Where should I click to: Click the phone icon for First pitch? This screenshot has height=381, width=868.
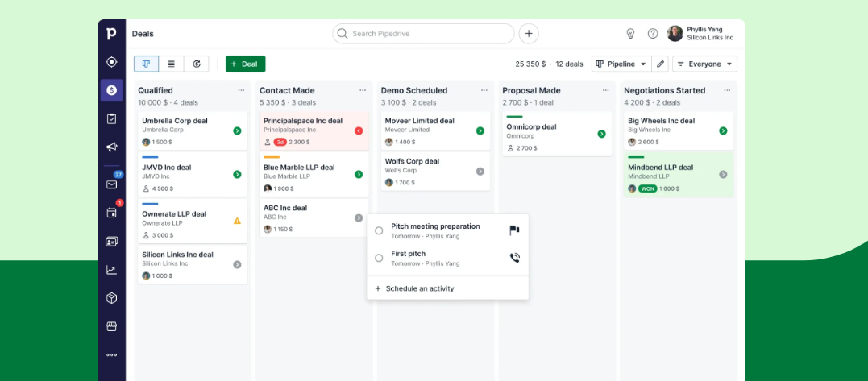coord(514,258)
